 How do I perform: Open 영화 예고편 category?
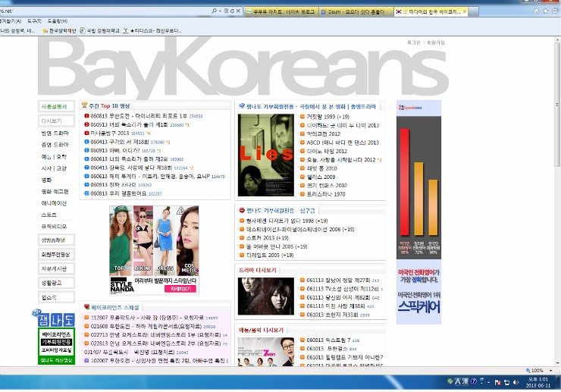(x=55, y=192)
